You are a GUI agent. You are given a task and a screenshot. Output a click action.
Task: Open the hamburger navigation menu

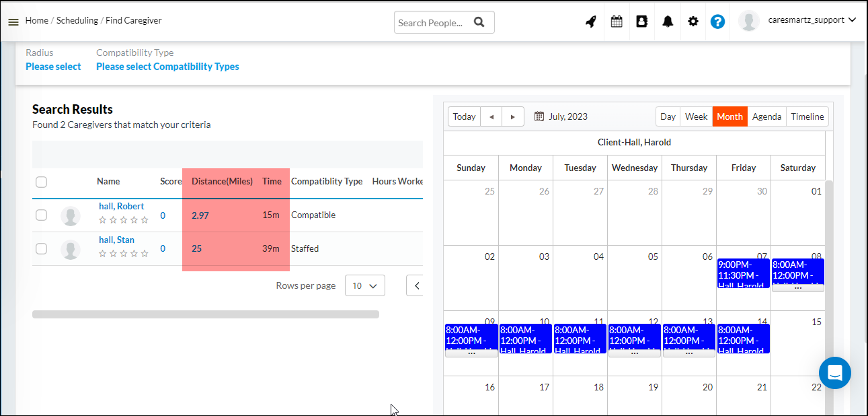click(13, 22)
